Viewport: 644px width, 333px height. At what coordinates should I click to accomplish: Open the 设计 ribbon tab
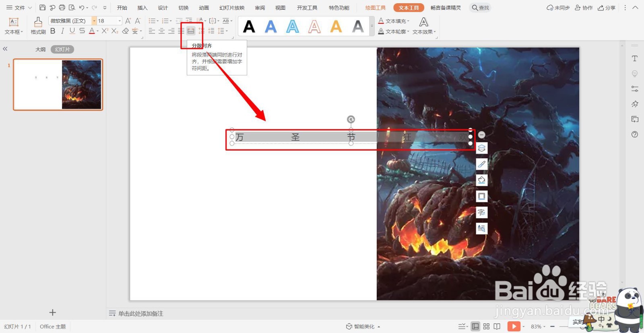[x=163, y=8]
